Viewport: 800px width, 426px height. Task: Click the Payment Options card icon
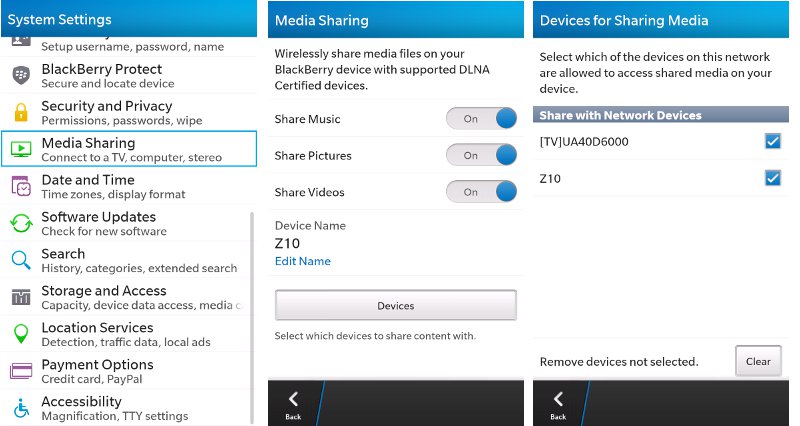coord(21,371)
